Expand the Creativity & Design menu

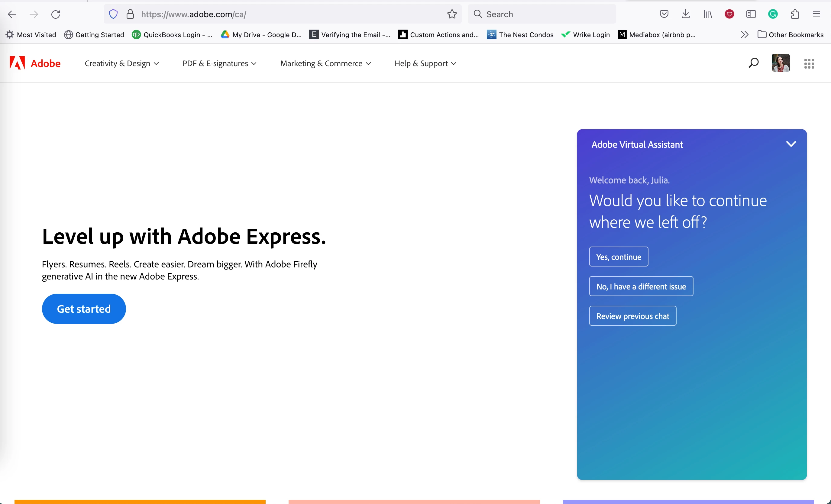click(122, 63)
